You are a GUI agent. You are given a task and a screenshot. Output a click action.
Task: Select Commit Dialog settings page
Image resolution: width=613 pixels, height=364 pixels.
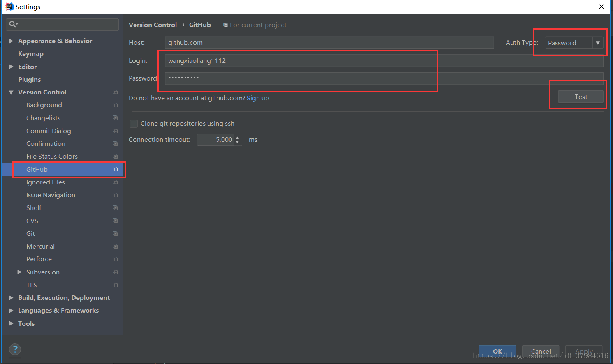[49, 131]
